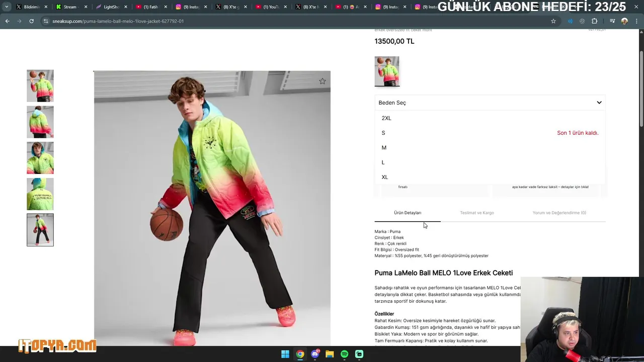644x362 pixels.
Task: Close the LightShot tab
Action: tap(126, 7)
